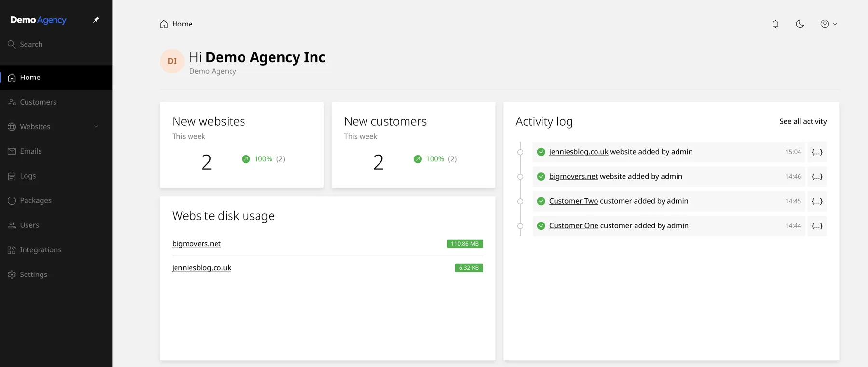
Task: Open Integrations in the sidebar
Action: [x=56, y=249]
